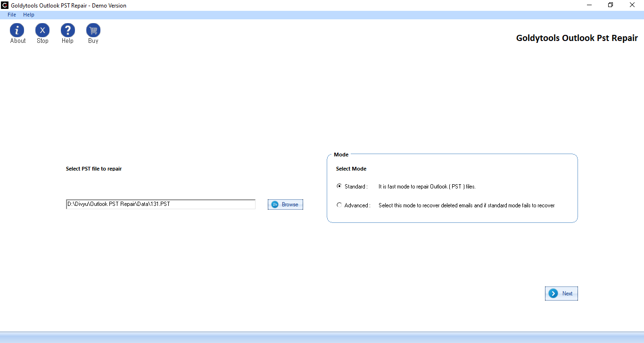Click the 'Select this mode to recover deleted emails' text
644x343 pixels.
467,205
